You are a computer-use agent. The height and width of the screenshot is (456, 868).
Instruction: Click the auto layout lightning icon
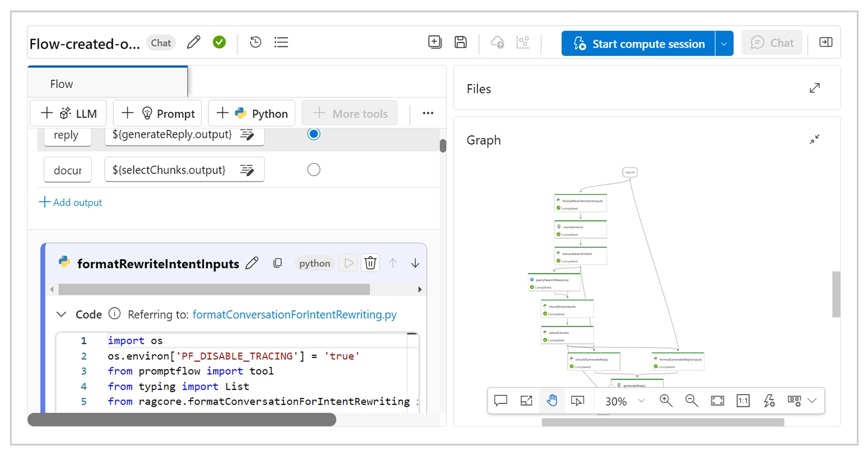click(x=769, y=401)
